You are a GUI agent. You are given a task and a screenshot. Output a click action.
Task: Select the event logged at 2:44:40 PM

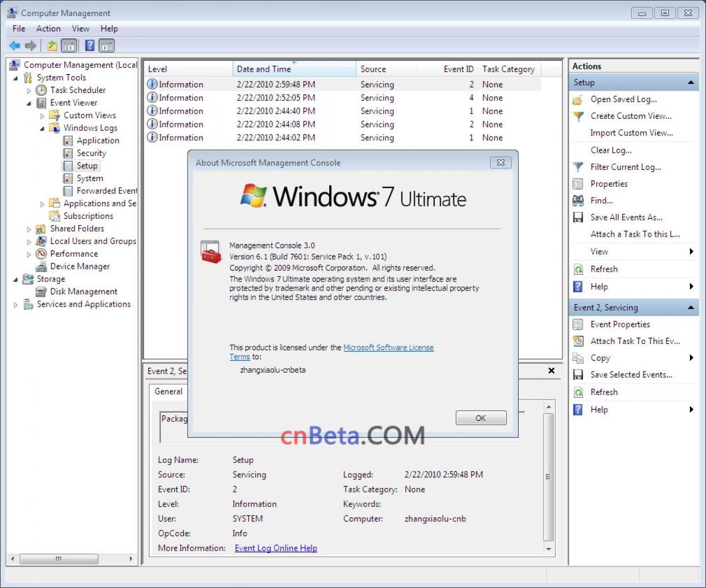(343, 111)
